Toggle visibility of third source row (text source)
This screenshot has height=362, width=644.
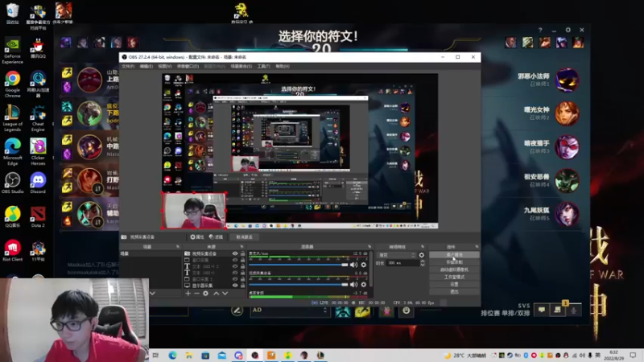click(235, 266)
